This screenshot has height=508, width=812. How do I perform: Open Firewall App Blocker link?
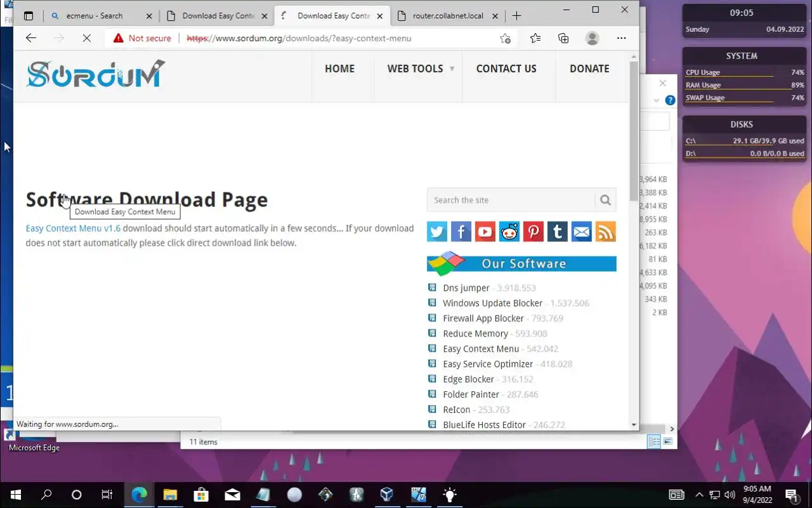[x=483, y=318]
